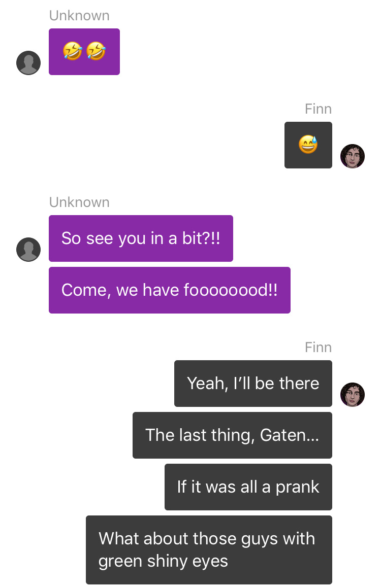The height and width of the screenshot is (588, 381).
Task: Tap the 'Come, we have fooooooood!!' message
Action: [170, 290]
